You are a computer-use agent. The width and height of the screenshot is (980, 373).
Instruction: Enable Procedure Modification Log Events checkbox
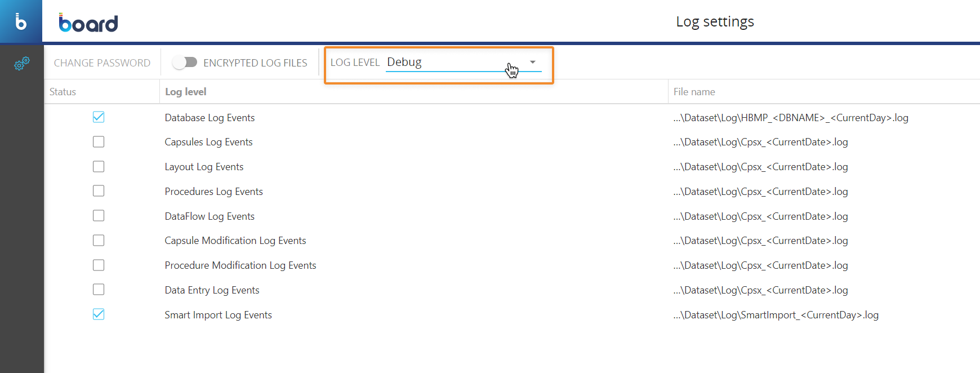click(99, 265)
